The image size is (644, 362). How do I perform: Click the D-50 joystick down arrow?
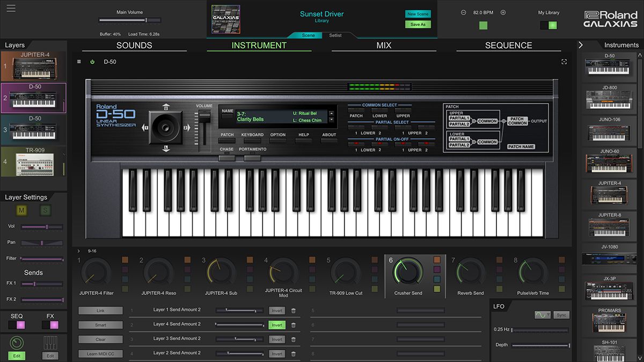click(x=166, y=147)
